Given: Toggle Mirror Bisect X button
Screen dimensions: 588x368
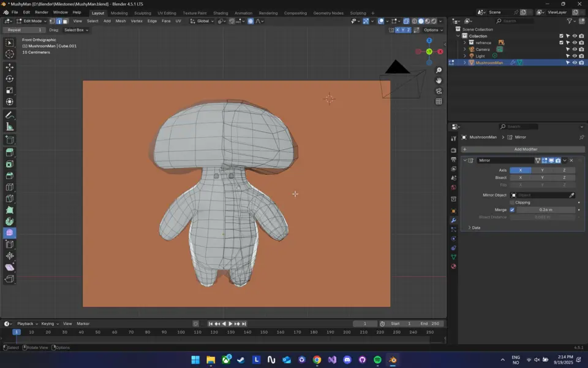Looking at the screenshot, I should [521, 178].
